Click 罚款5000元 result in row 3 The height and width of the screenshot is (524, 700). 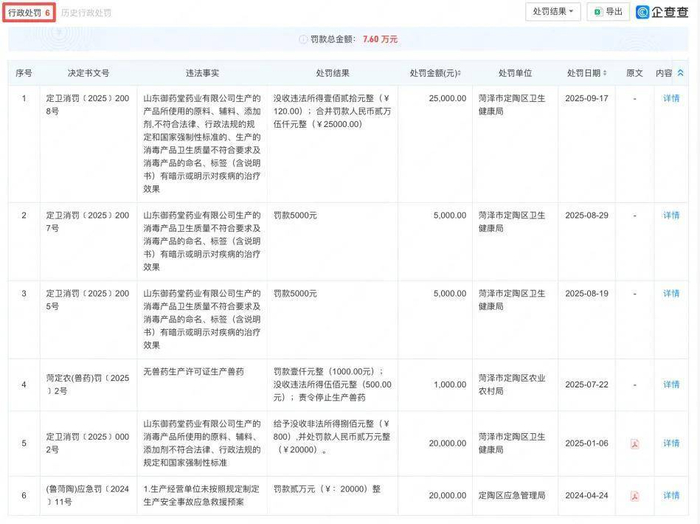[295, 293]
